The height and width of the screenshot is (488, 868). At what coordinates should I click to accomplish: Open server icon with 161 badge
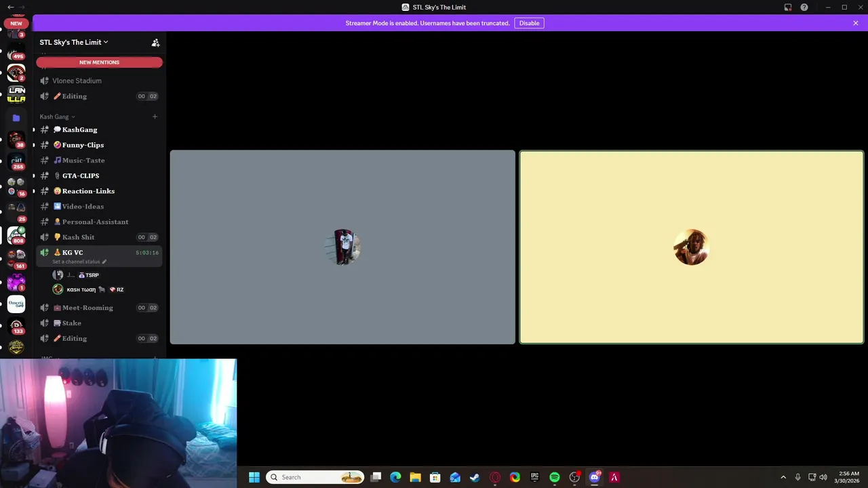tap(16, 258)
